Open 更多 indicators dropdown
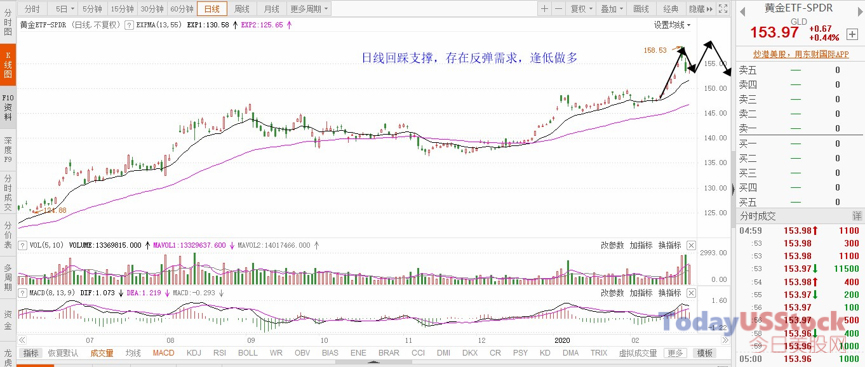 tap(675, 353)
